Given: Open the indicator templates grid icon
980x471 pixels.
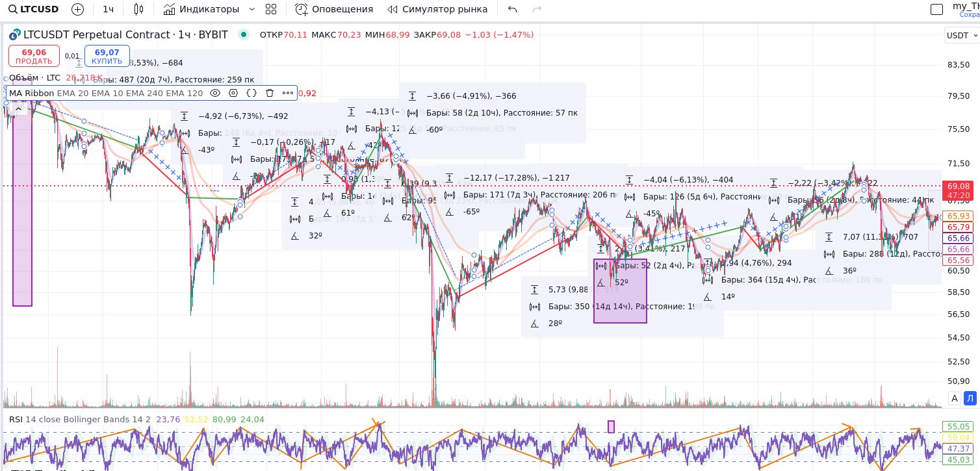Looking at the screenshot, I should [271, 9].
